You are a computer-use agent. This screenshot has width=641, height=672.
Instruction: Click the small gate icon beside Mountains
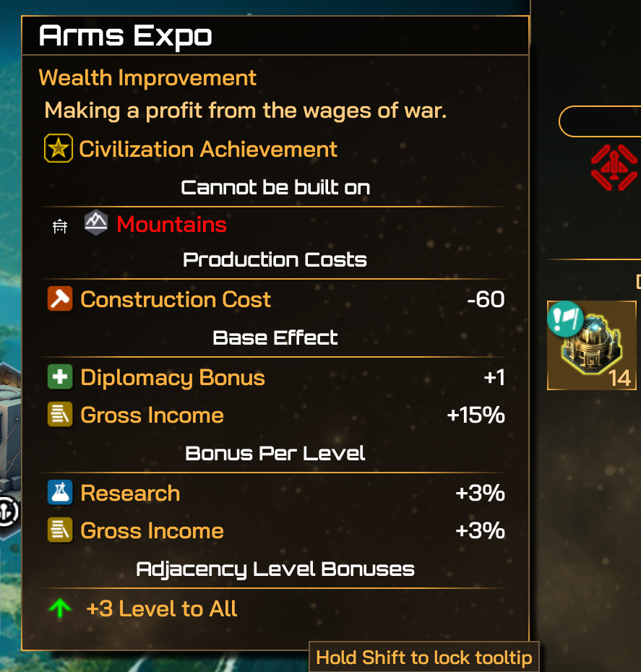point(60,227)
